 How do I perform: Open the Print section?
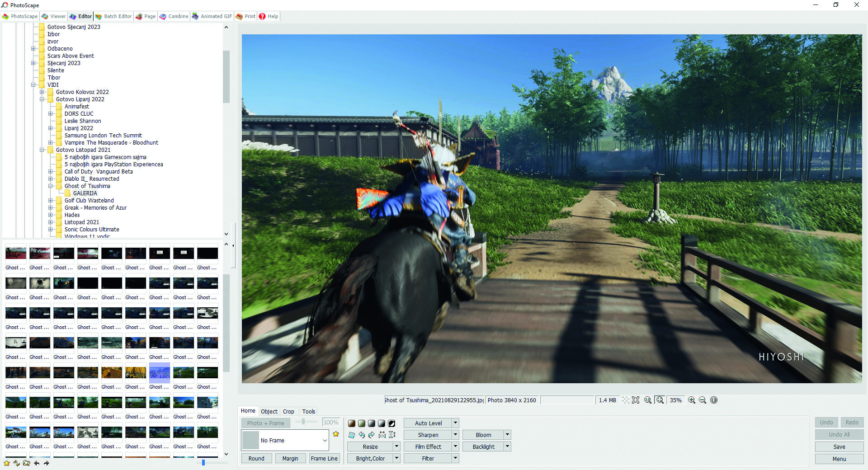click(245, 16)
